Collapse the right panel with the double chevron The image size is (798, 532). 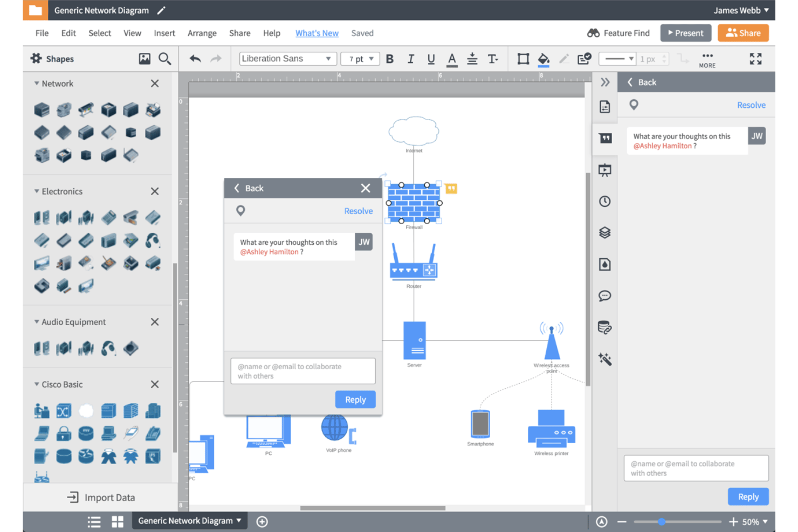pos(605,82)
